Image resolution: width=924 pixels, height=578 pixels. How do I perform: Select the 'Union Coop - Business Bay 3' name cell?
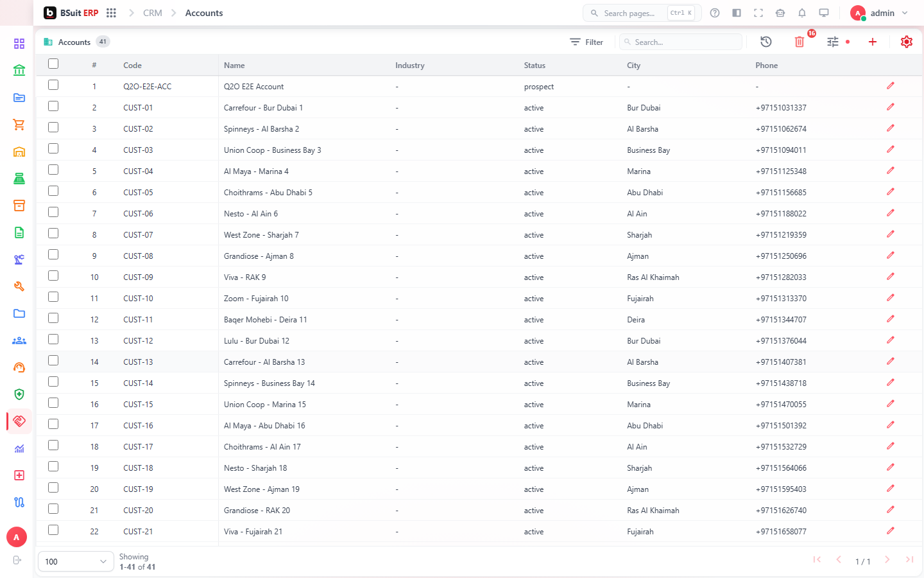click(272, 150)
